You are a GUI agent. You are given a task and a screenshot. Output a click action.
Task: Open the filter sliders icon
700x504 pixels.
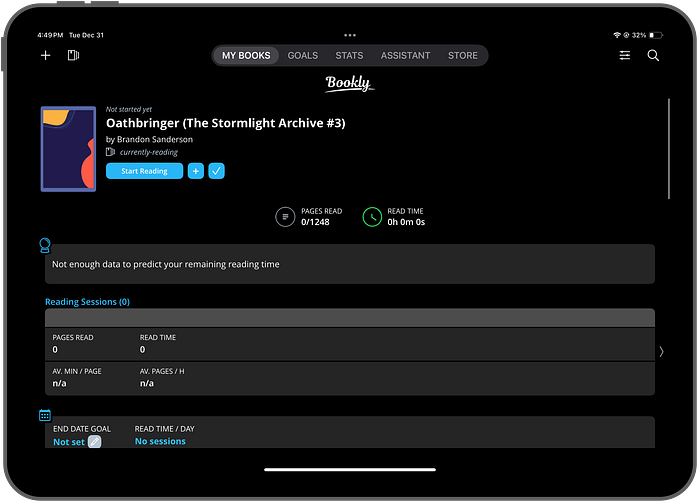point(625,55)
